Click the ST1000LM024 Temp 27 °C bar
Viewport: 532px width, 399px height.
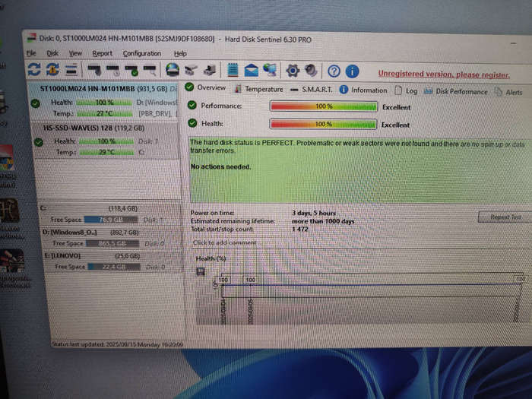coord(105,113)
